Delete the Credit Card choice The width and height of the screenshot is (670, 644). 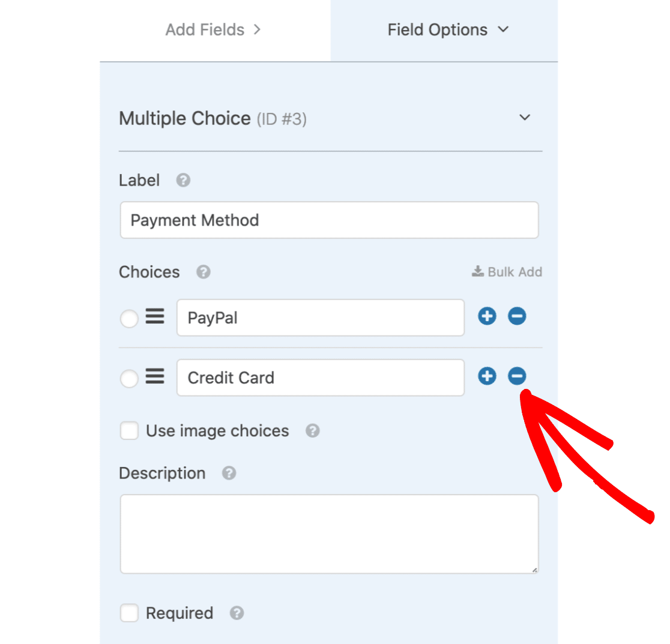[517, 376]
